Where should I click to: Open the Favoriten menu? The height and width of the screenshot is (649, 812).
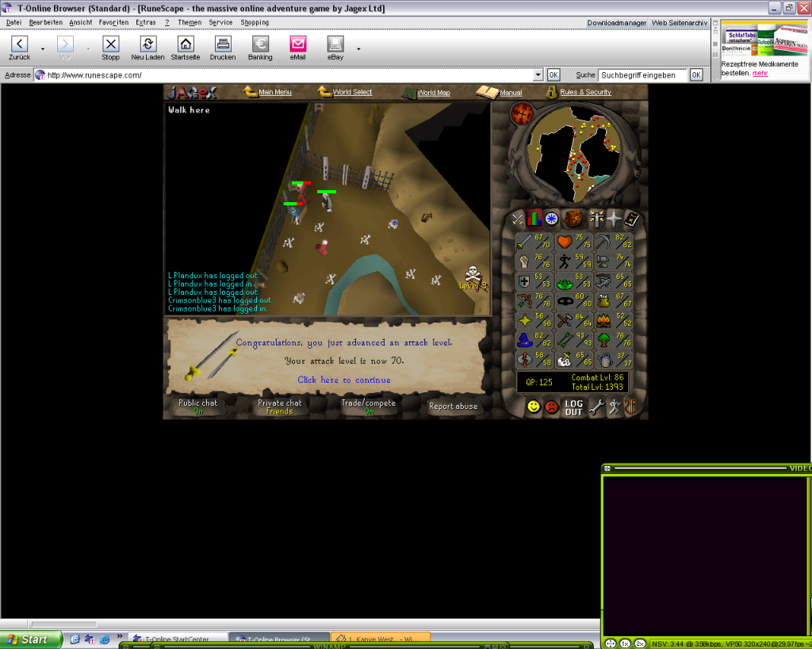114,23
